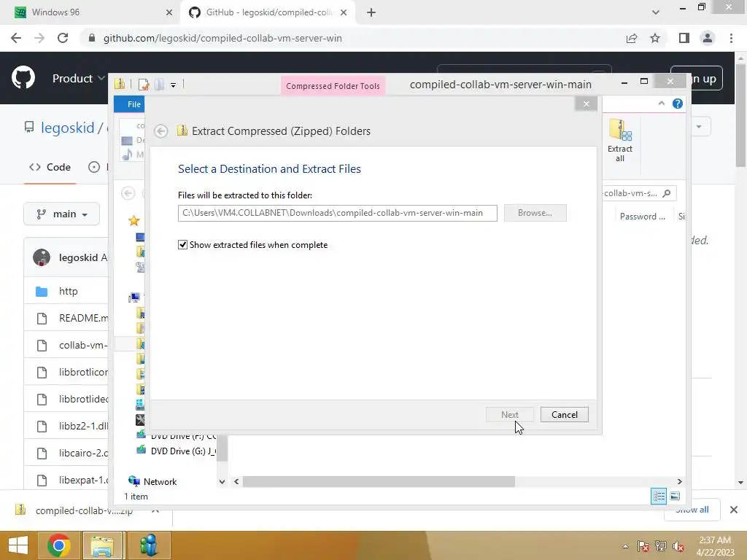Screen dimensions: 747x560
Task: Show hidden tray icons arrow
Action: click(625, 546)
